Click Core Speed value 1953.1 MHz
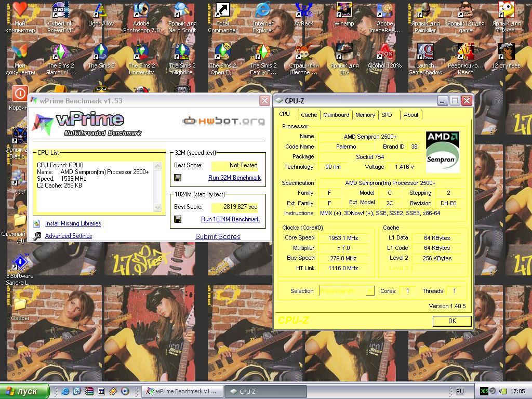Viewport: 532px width, 399px height. (x=343, y=238)
